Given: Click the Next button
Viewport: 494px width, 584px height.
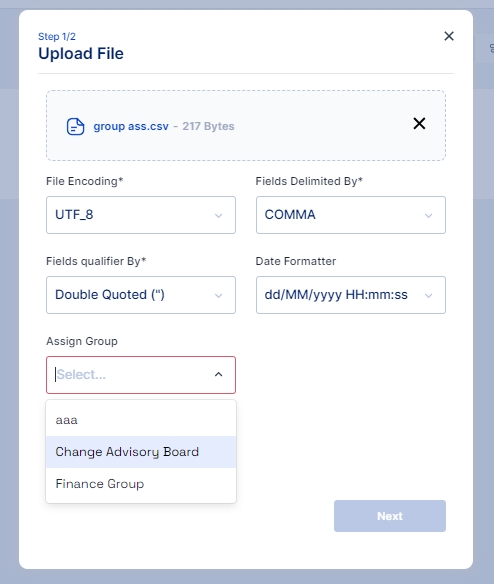Looking at the screenshot, I should [x=390, y=516].
